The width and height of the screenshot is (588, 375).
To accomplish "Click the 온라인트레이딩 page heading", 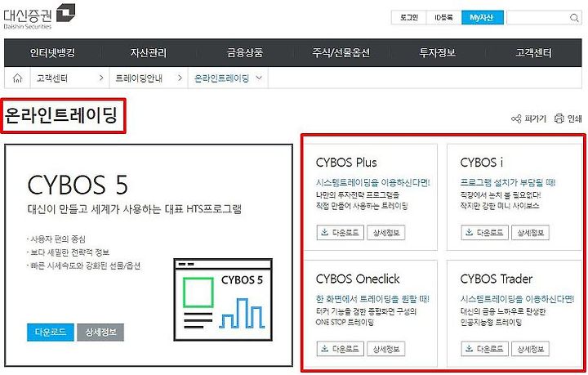I will pyautogui.click(x=61, y=115).
